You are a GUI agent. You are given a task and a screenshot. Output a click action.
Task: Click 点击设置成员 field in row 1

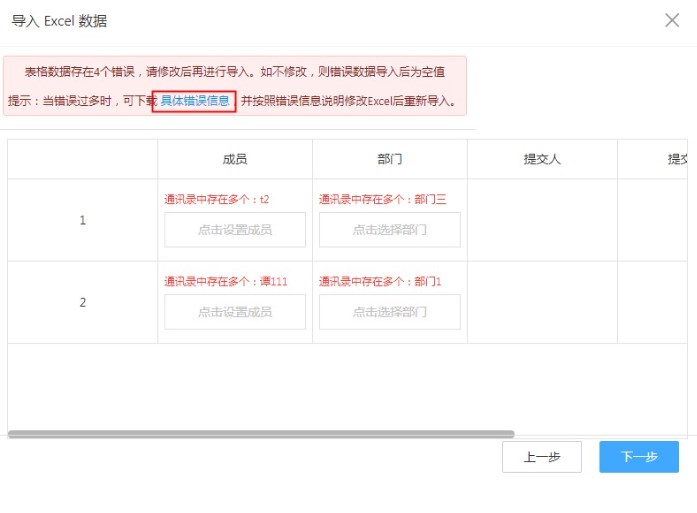tap(235, 229)
